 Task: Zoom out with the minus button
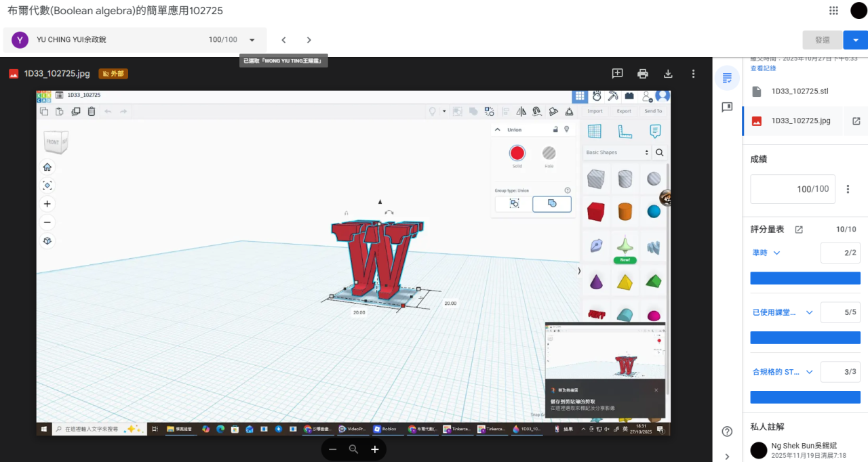[x=332, y=449]
